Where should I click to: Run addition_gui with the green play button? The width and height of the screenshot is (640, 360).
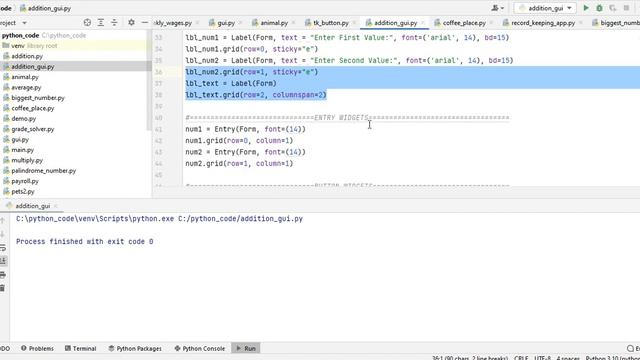pyautogui.click(x=586, y=8)
